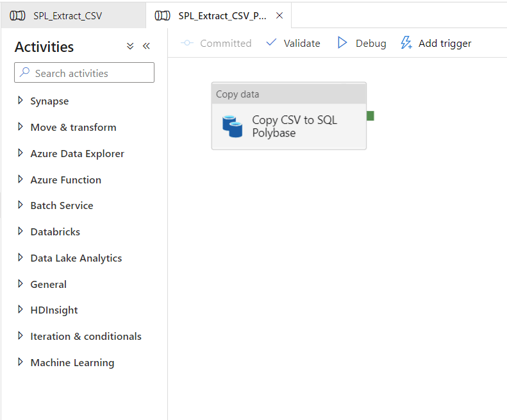This screenshot has width=507, height=420.
Task: Click the pipeline icon on SPL_Extract_CSV_P... tab
Action: (162, 15)
